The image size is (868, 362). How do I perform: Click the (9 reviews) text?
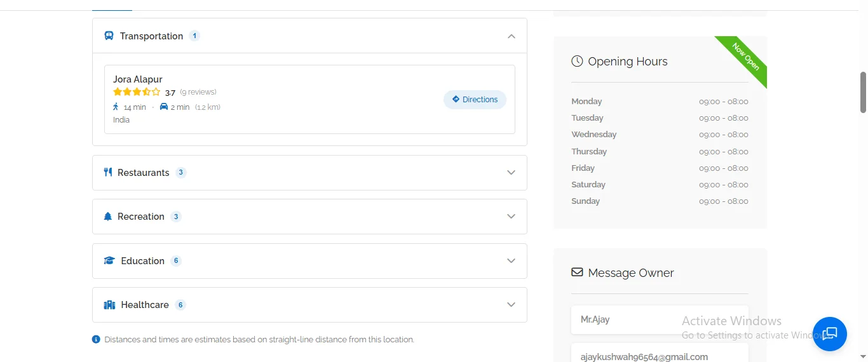tap(198, 92)
